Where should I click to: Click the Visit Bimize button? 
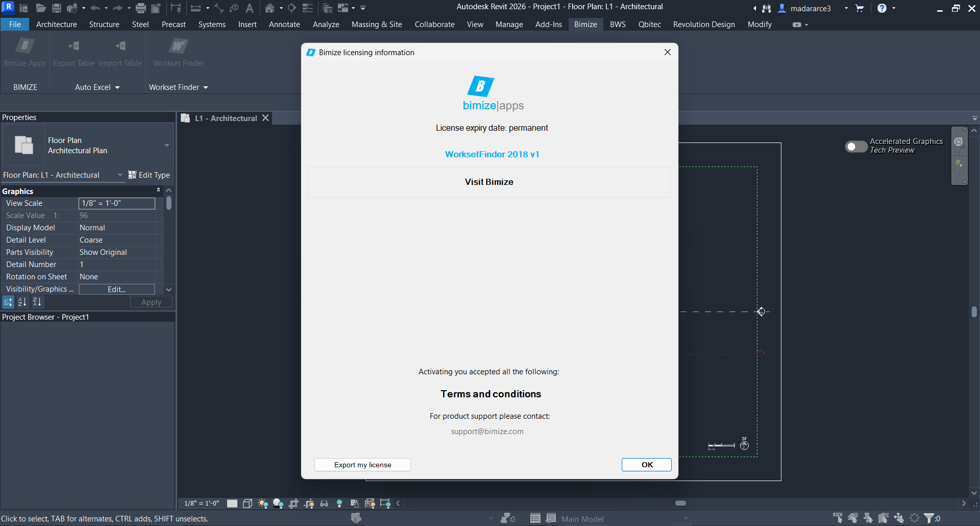[489, 182]
